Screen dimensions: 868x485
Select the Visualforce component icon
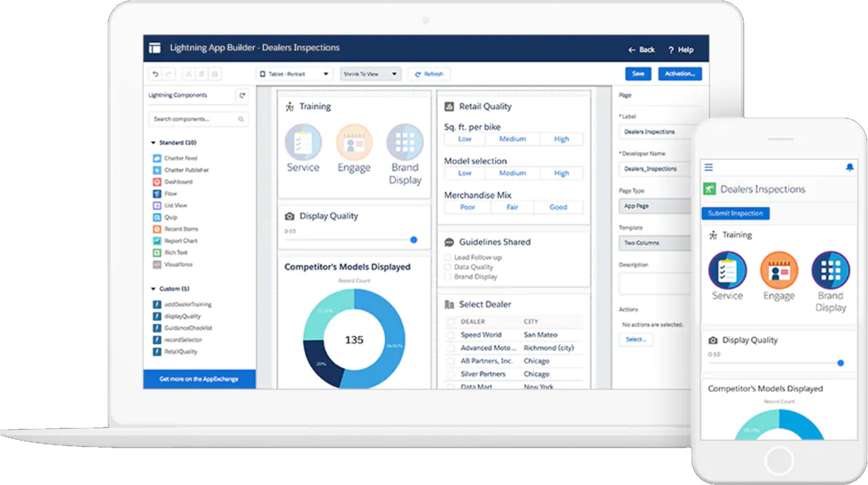[x=156, y=265]
